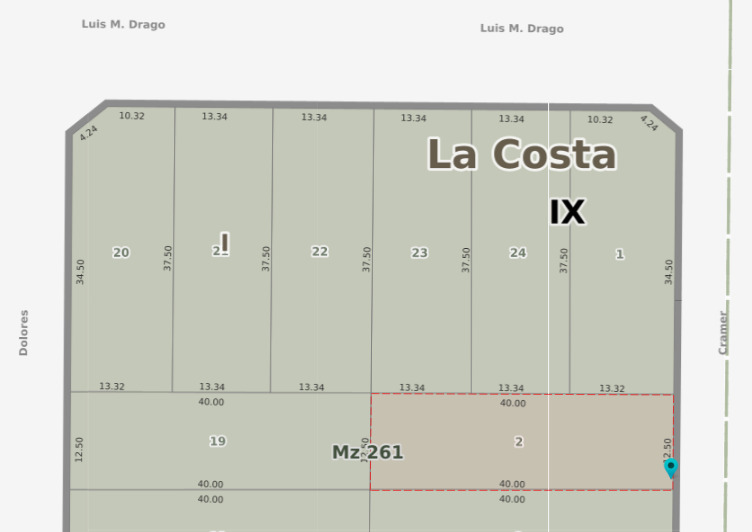
Task: Click the left Luis M. Drago label
Action: pyautogui.click(x=123, y=24)
